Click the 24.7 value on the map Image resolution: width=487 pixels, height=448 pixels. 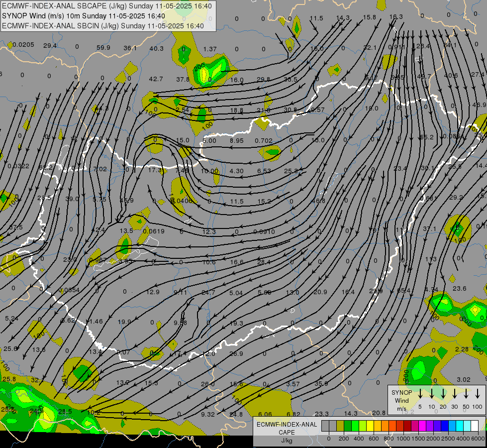(x=208, y=293)
